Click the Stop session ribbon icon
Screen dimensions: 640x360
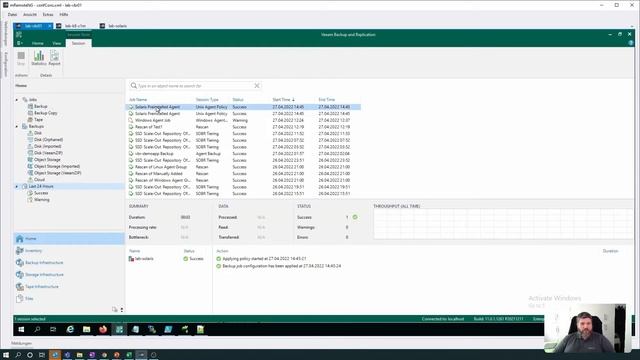pos(21,58)
